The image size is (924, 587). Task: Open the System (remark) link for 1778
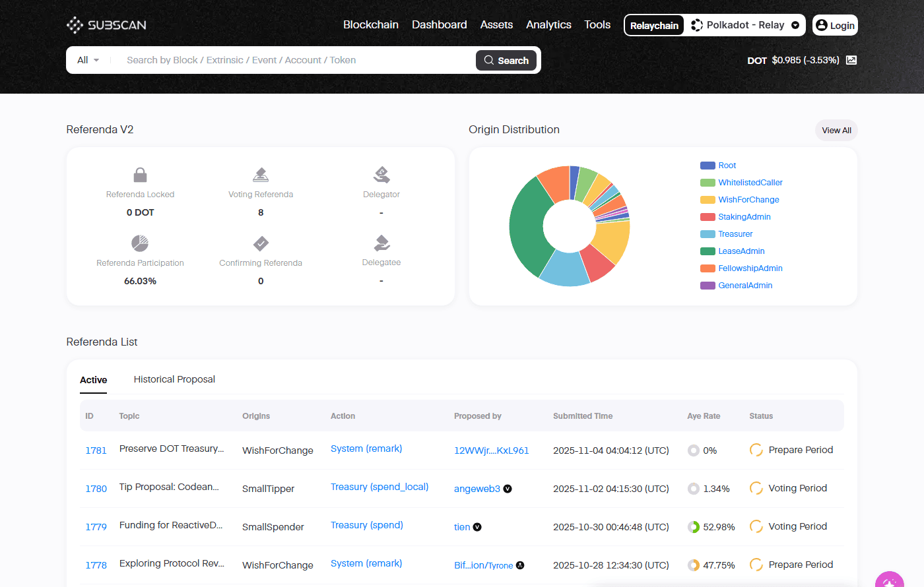click(366, 563)
